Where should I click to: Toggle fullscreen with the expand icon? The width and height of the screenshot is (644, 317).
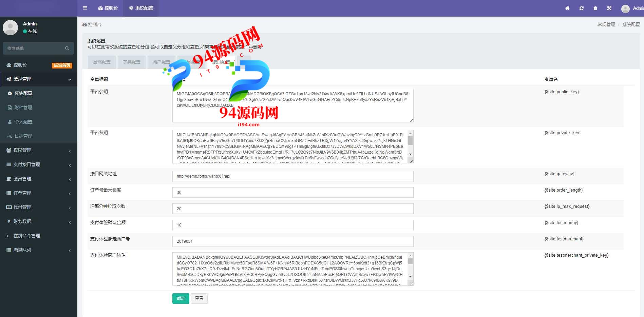tap(609, 8)
